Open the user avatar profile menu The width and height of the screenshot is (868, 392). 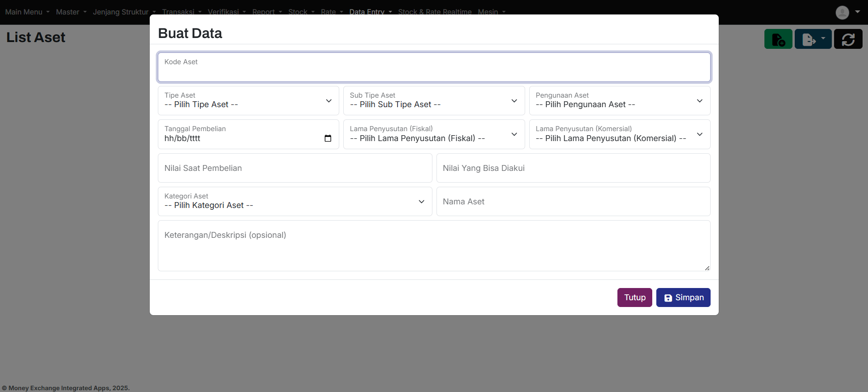click(x=847, y=12)
